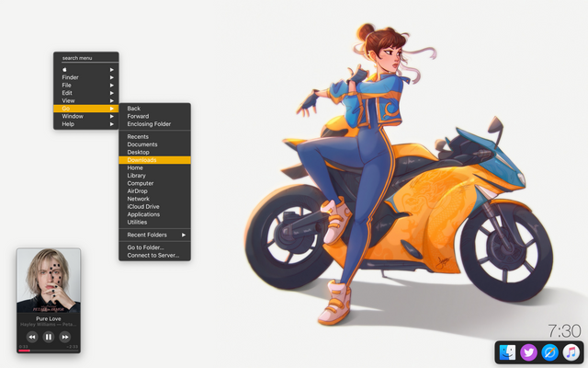Open Library from the Go submenu

[x=154, y=176]
